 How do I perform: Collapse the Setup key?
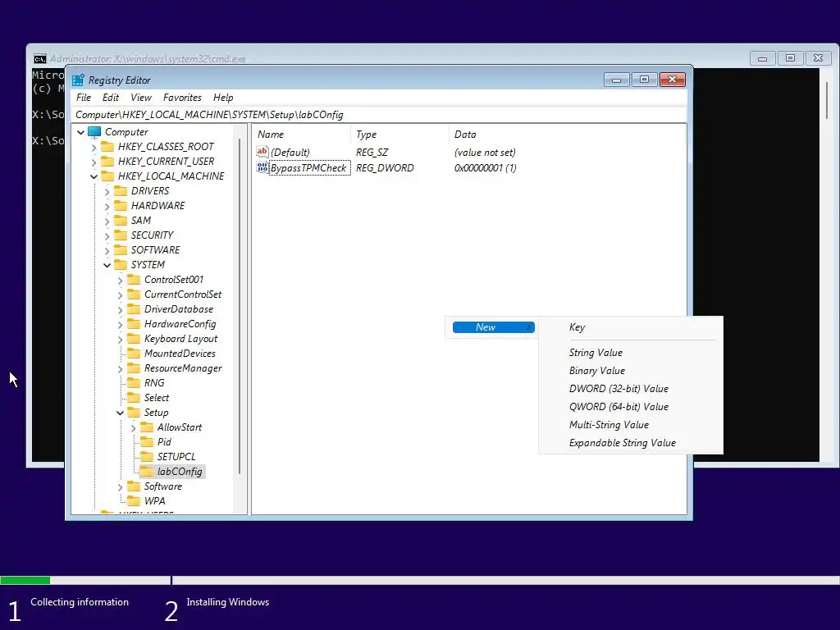[x=120, y=413]
